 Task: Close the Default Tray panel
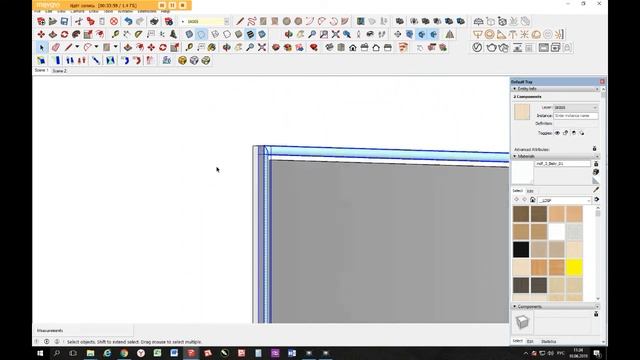[x=602, y=82]
